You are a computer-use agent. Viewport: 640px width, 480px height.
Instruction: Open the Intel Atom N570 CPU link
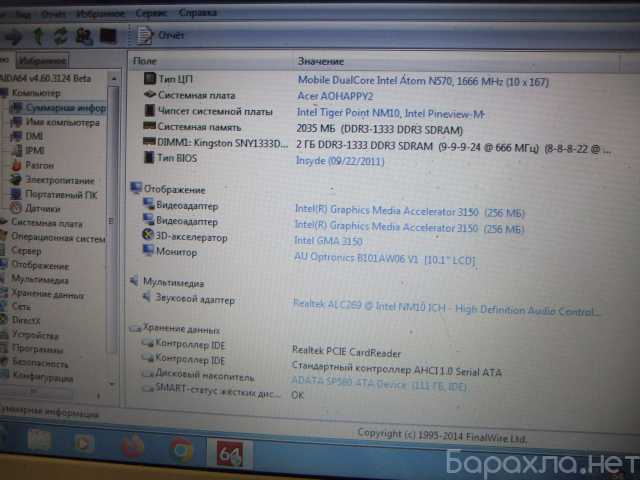[423, 81]
